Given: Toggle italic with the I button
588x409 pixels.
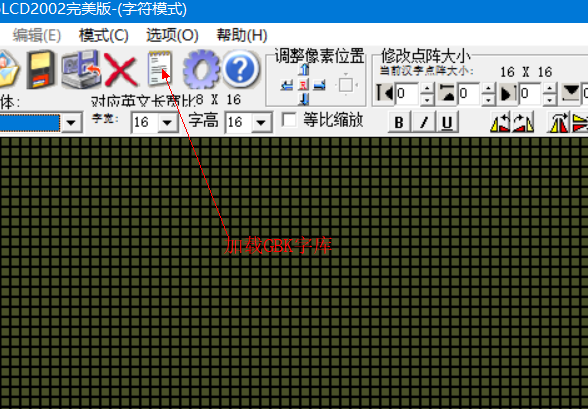Looking at the screenshot, I should (x=423, y=122).
